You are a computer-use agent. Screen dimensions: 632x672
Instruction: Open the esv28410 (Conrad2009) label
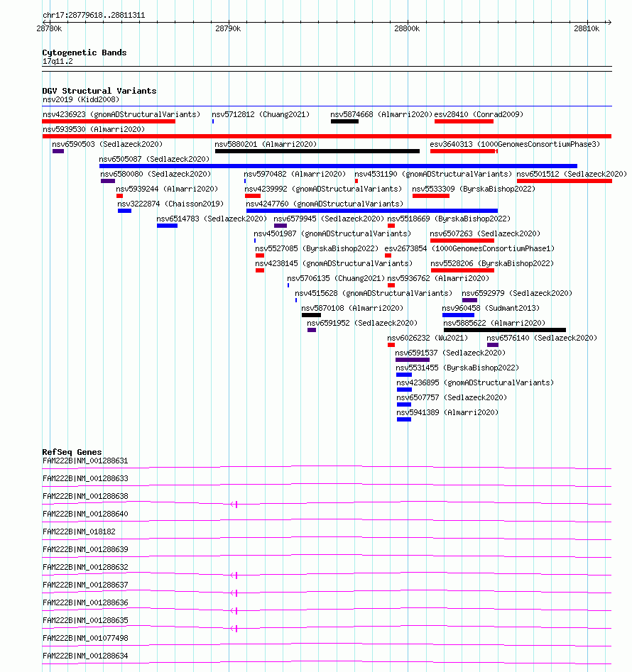[479, 114]
